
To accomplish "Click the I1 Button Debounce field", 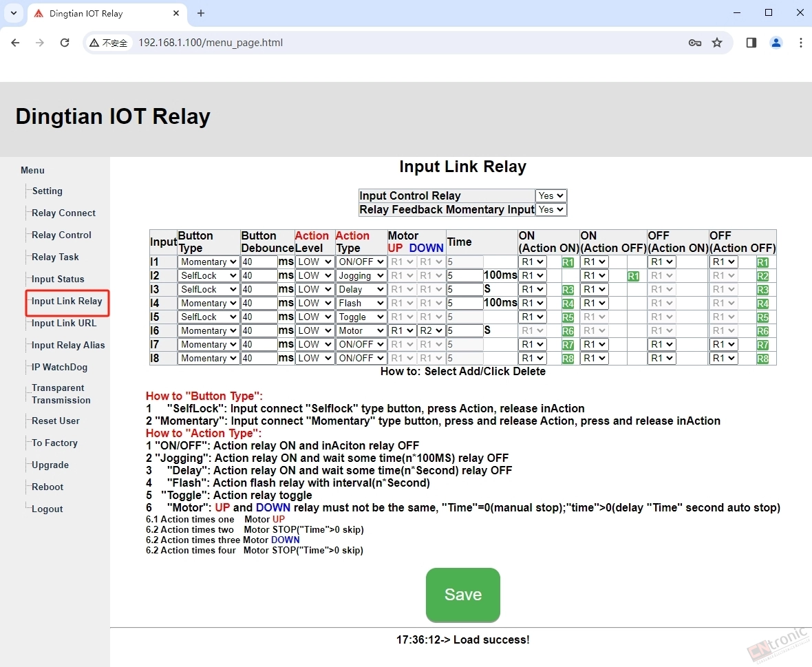I will click(259, 262).
